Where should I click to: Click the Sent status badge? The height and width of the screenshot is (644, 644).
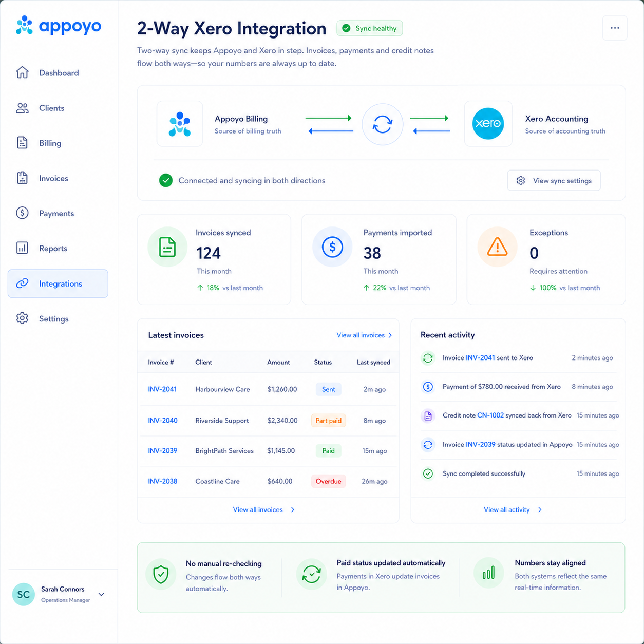pos(328,389)
